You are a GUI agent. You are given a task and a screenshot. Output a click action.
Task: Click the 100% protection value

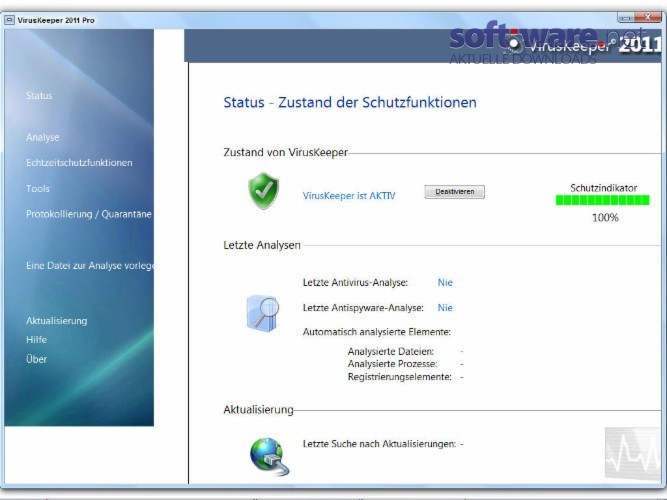coord(605,218)
